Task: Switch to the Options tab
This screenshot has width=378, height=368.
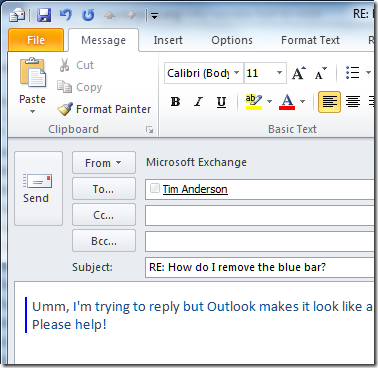Action: coord(232,40)
